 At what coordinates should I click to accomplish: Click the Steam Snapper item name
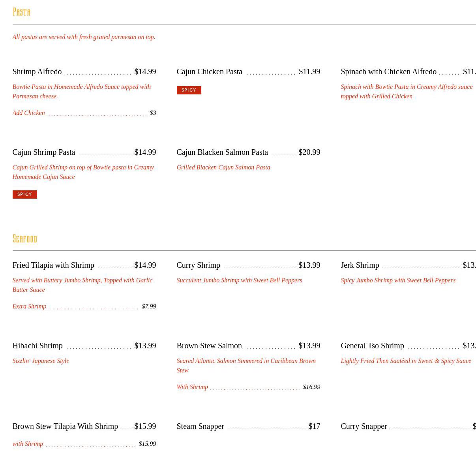200,426
